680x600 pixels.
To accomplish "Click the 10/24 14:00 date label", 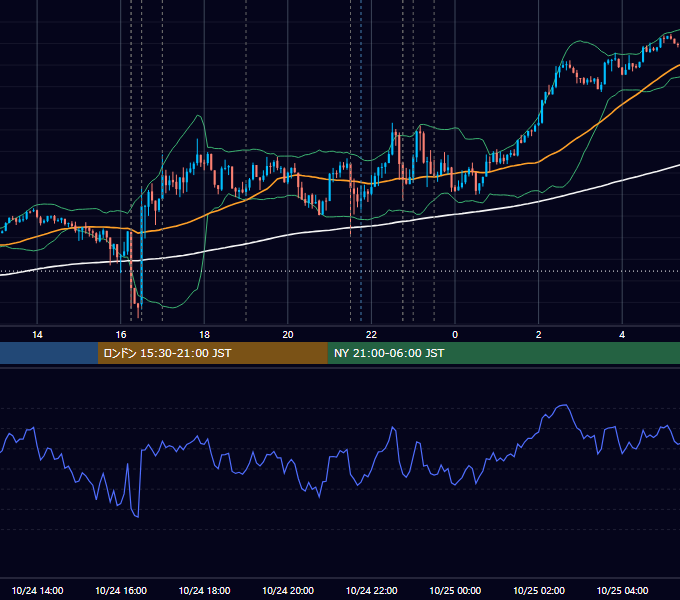I will [x=37, y=590].
